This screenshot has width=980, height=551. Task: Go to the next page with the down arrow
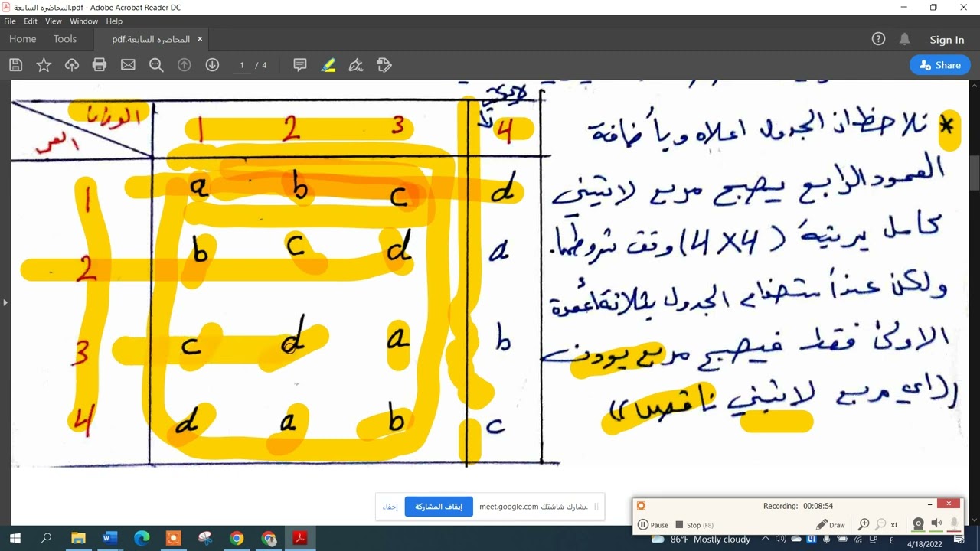(x=212, y=65)
